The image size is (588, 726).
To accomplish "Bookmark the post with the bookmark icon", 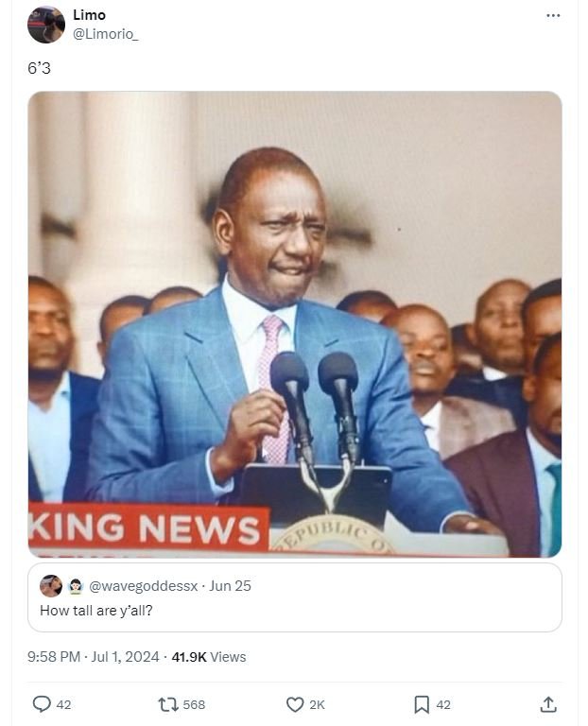I will (x=422, y=704).
